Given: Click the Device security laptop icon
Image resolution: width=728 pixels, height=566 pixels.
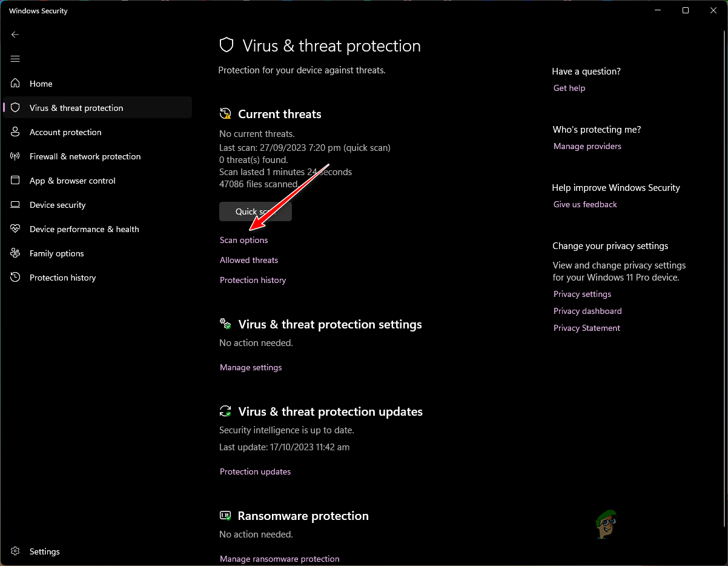Looking at the screenshot, I should pos(16,205).
